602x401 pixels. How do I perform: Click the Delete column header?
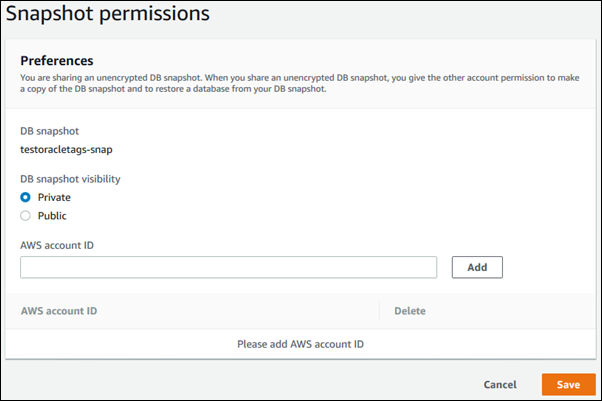pos(410,311)
